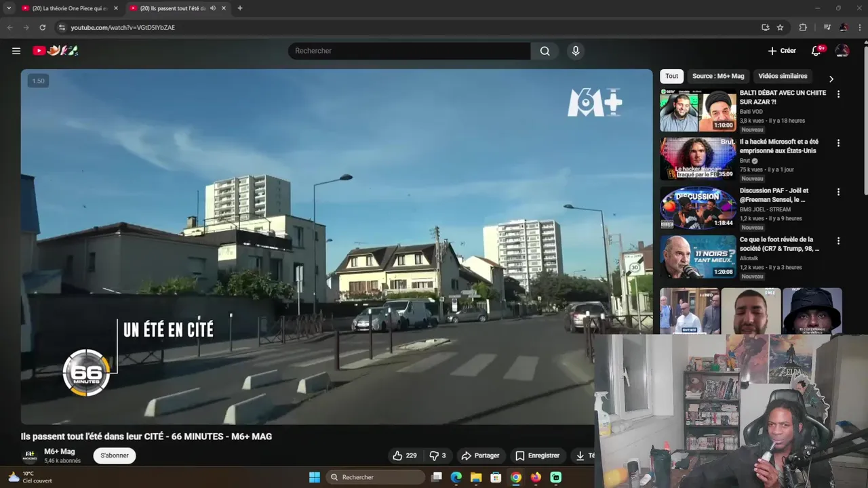The height and width of the screenshot is (488, 868).
Task: Select the Tout filter chip
Action: (671, 76)
